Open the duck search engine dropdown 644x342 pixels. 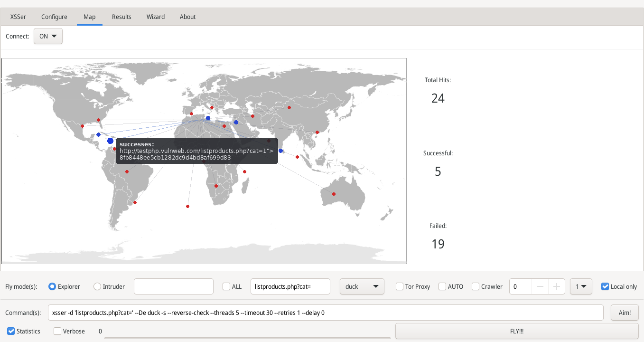point(362,286)
